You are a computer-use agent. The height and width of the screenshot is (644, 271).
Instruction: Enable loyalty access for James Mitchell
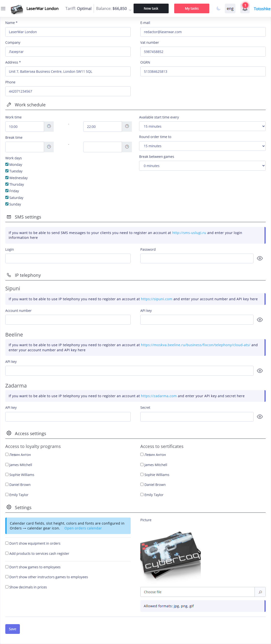click(x=7, y=464)
